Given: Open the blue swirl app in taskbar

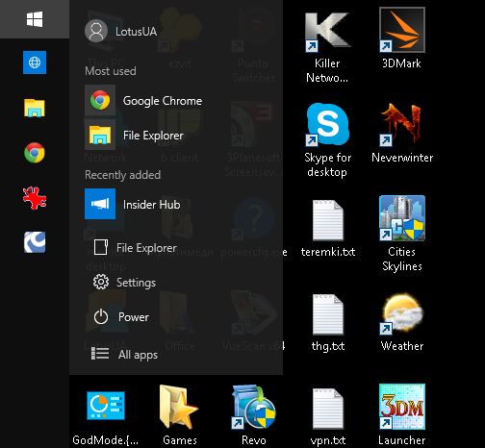Looking at the screenshot, I should [x=35, y=242].
